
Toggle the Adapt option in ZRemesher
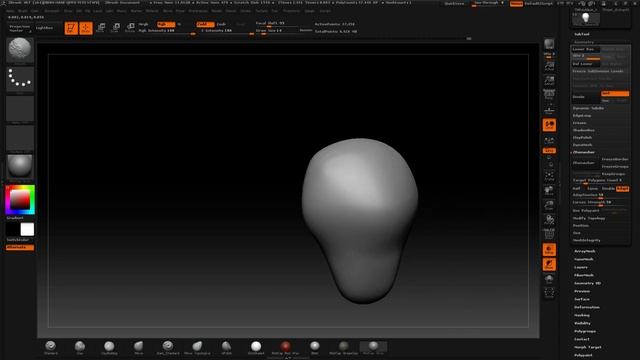pos(622,189)
